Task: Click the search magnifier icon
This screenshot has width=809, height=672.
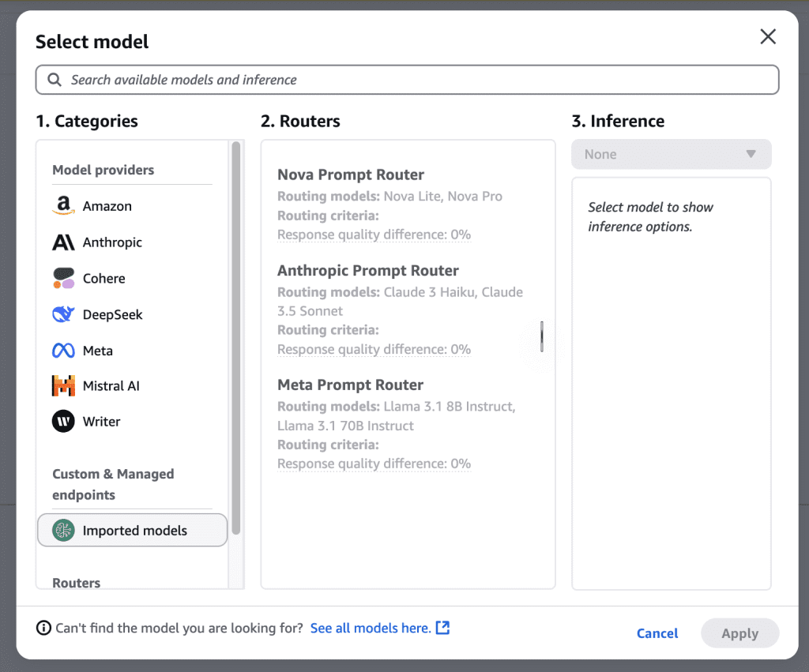Action: coord(55,80)
